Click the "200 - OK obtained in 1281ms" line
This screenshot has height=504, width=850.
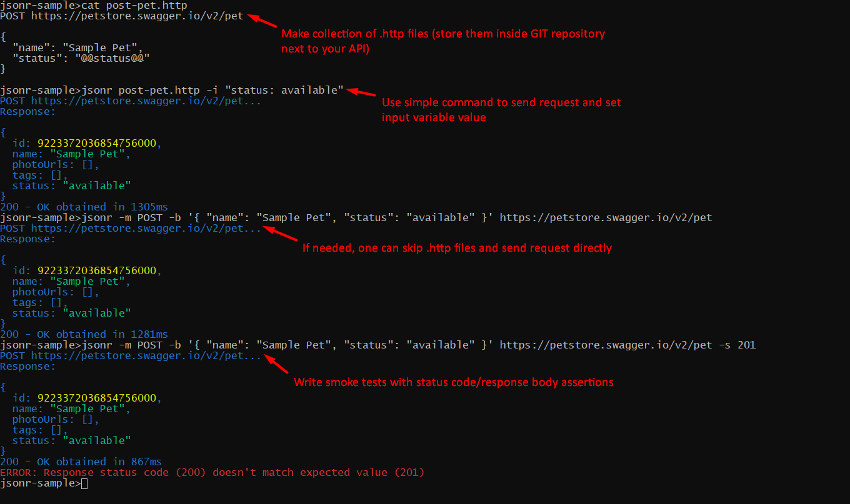[x=84, y=334]
